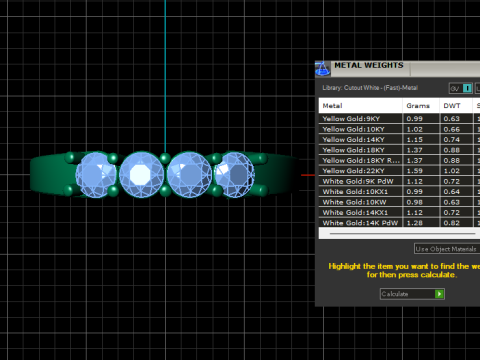The height and width of the screenshot is (360, 480).
Task: Select the Yellow Gold:9KY row
Action: pos(399,118)
